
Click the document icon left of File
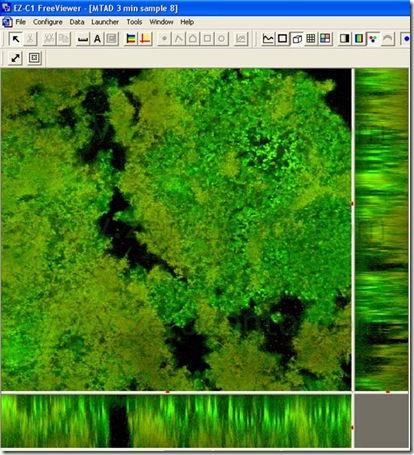point(7,22)
